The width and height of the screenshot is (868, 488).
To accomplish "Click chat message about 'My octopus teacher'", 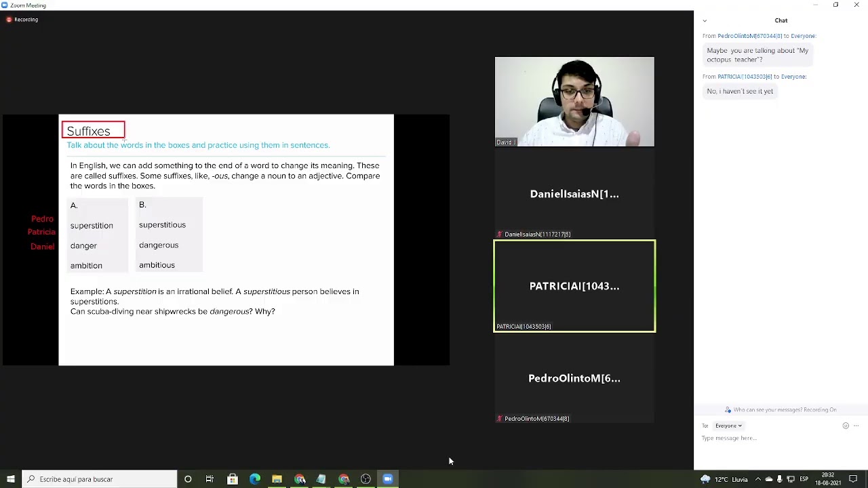I will tap(757, 55).
